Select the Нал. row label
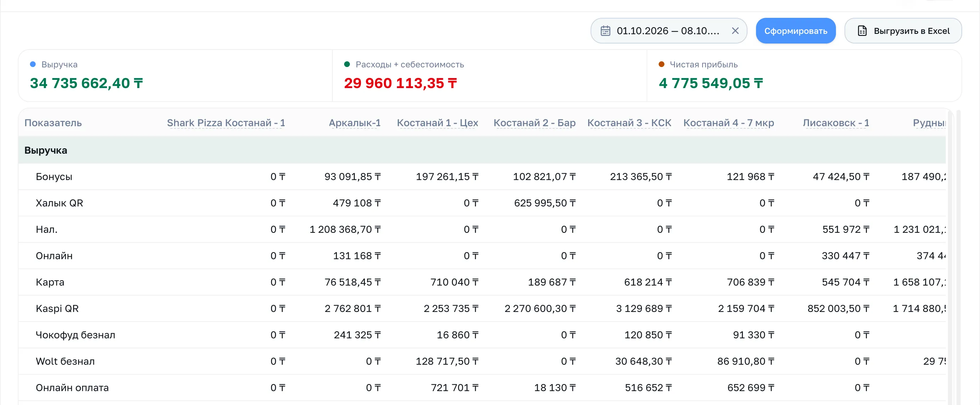This screenshot has width=980, height=405. coord(46,229)
